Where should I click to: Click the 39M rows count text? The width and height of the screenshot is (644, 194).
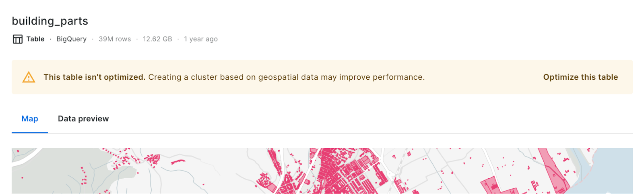point(115,39)
